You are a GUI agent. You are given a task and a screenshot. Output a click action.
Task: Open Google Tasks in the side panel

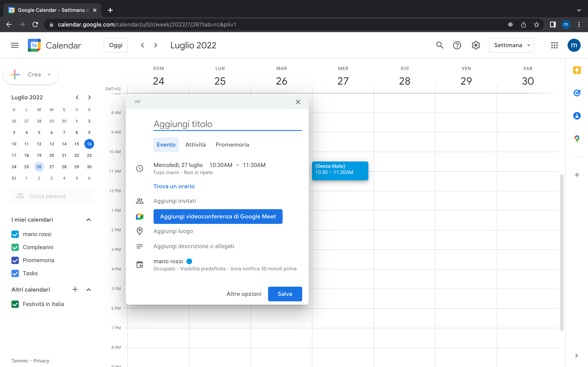(x=577, y=93)
